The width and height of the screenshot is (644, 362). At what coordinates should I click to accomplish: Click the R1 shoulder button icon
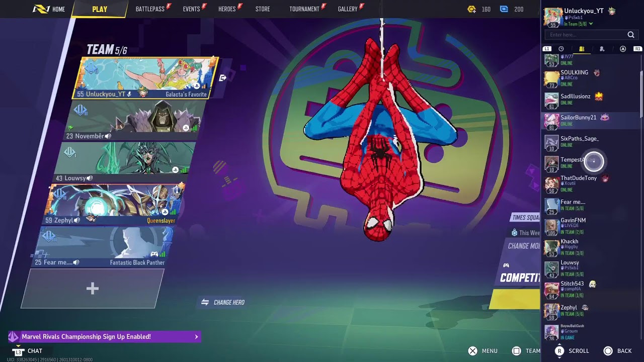point(637,49)
